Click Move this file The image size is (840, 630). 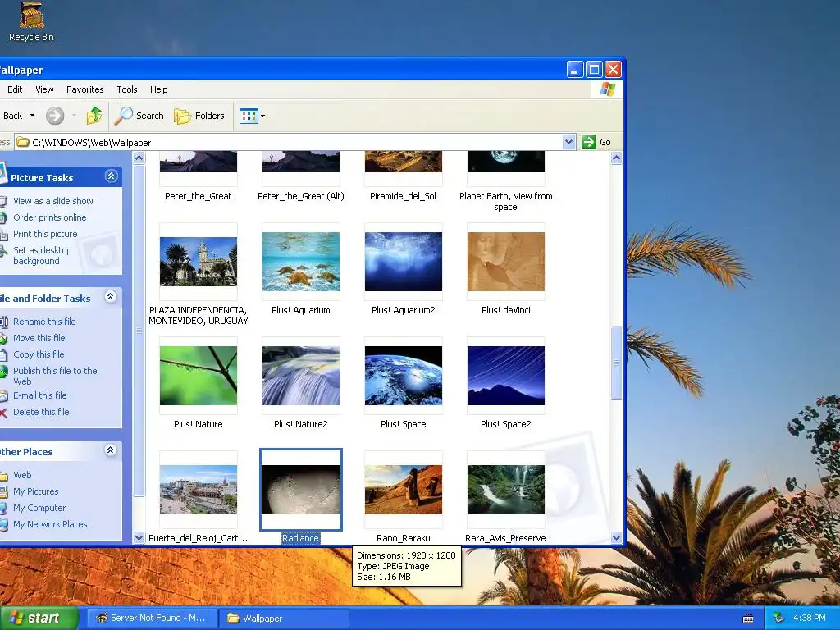(39, 338)
